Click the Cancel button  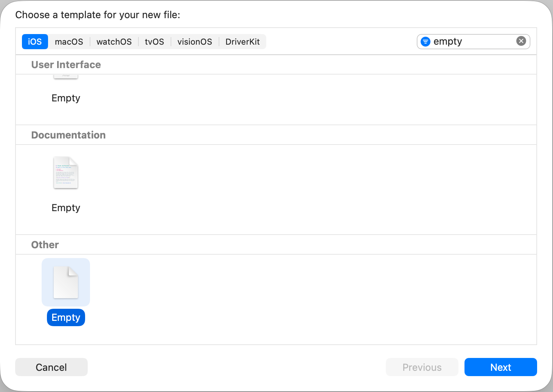(x=51, y=367)
